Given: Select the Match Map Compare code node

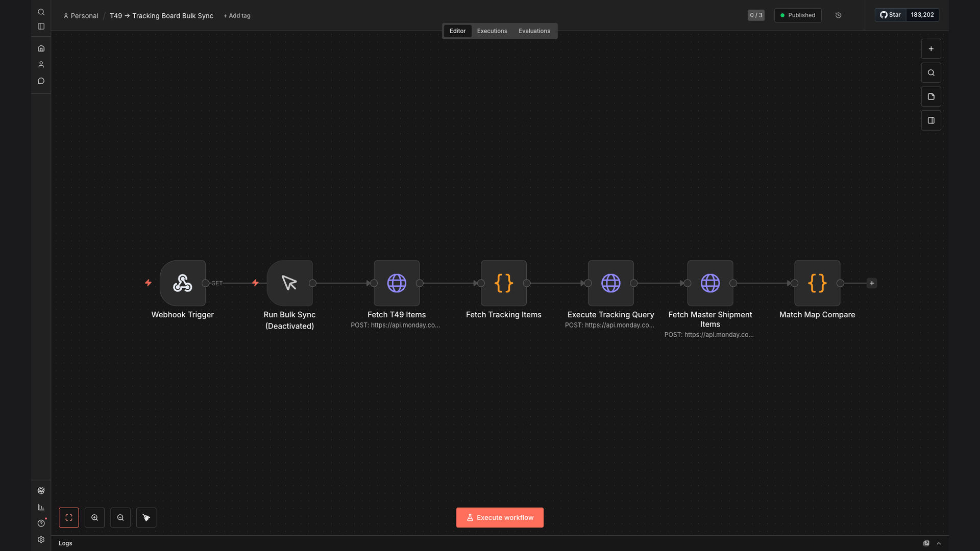Looking at the screenshot, I should [817, 283].
